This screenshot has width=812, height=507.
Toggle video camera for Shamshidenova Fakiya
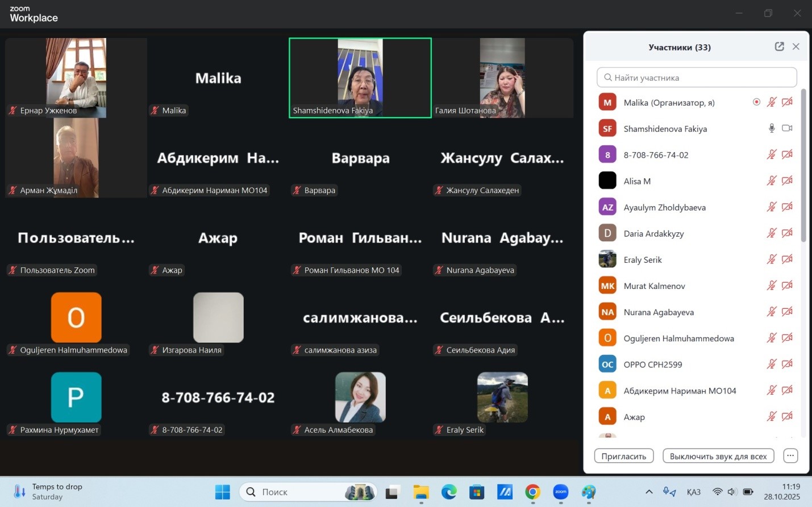pyautogui.click(x=787, y=128)
